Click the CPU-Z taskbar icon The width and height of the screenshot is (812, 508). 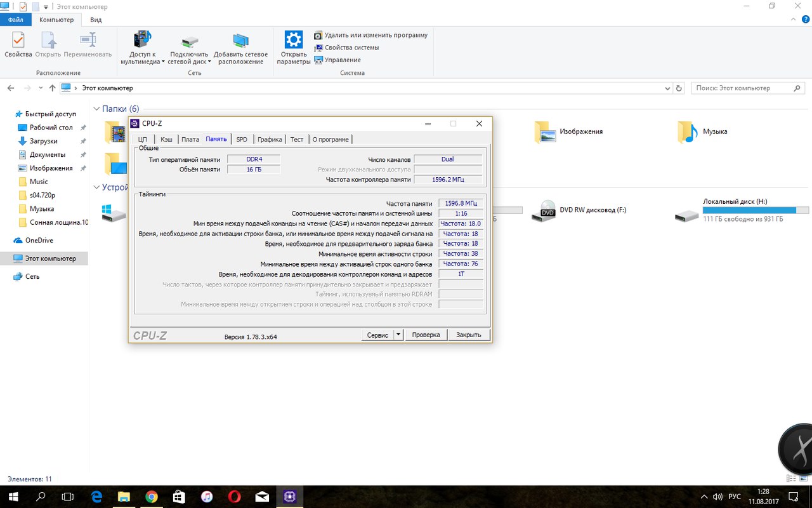pyautogui.click(x=290, y=496)
